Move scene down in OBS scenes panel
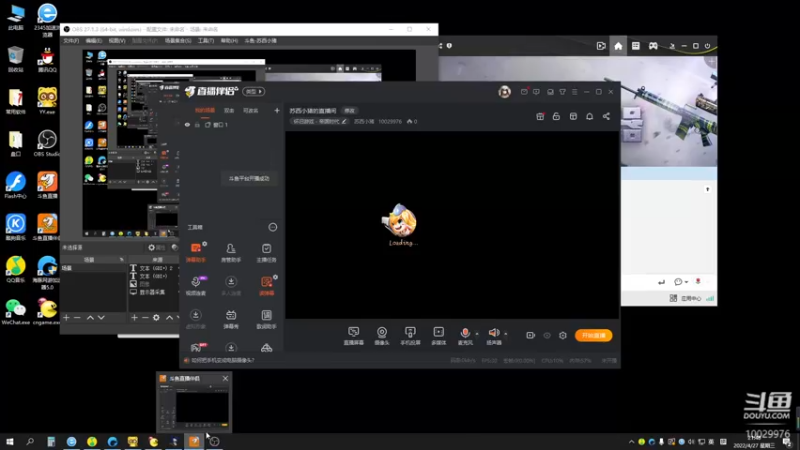Viewport: 800px width, 450px height. 101,317
